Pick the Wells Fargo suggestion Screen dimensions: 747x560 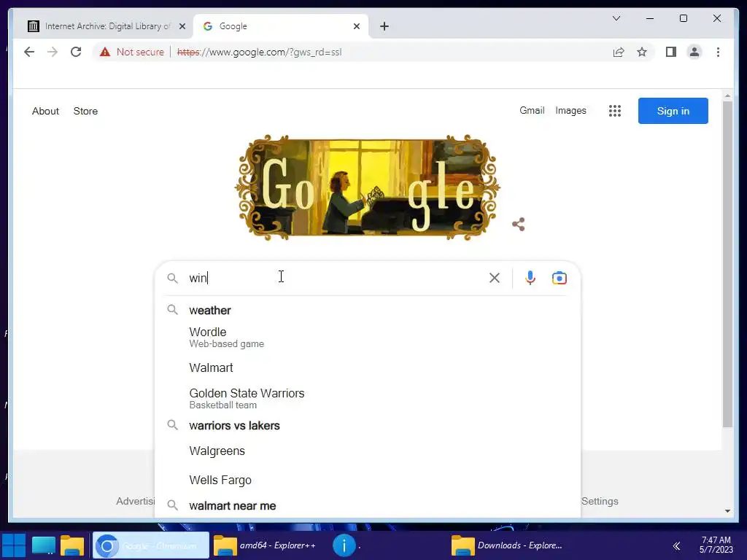tap(368, 480)
